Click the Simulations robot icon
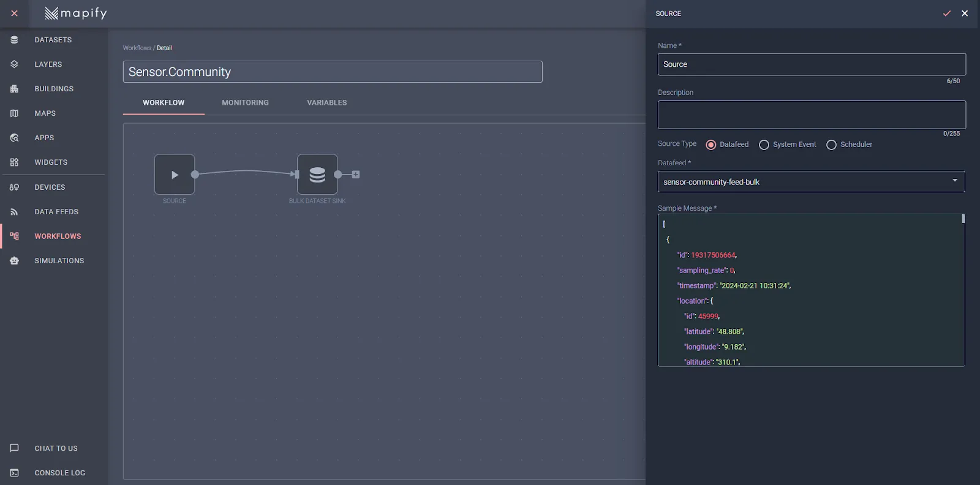 click(14, 261)
